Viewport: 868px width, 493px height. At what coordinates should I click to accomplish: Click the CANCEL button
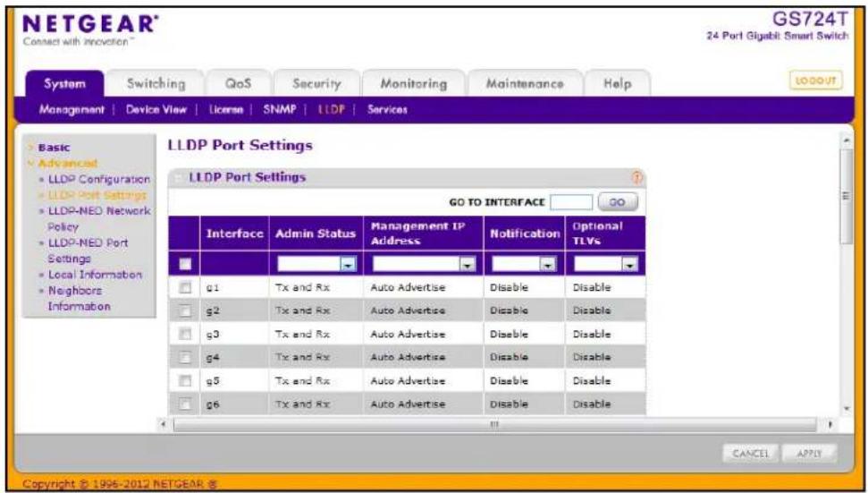point(751,454)
